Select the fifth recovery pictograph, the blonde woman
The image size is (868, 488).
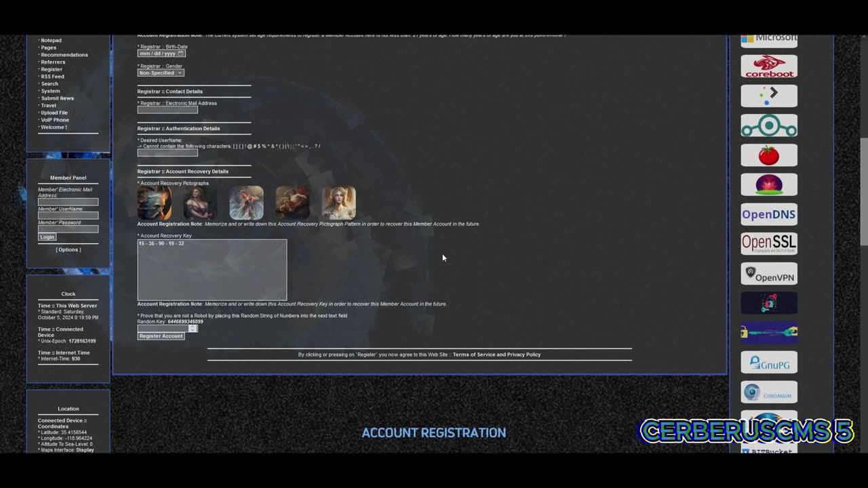coord(338,203)
